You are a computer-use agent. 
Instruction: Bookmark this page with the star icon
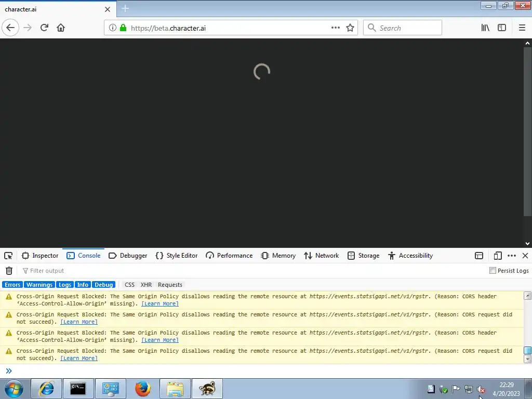(350, 28)
